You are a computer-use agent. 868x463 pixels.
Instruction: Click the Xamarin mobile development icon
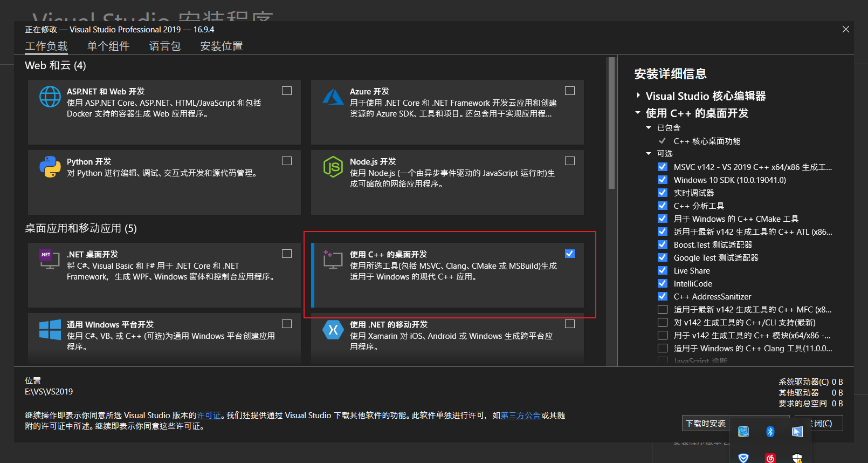pyautogui.click(x=333, y=330)
